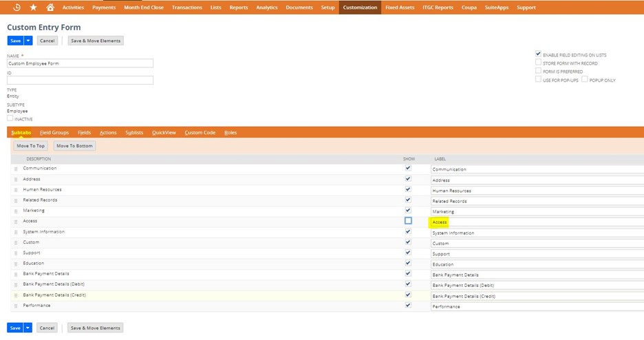644x340 pixels.
Task: Click the Recent Records clock icon
Action: tap(17, 8)
